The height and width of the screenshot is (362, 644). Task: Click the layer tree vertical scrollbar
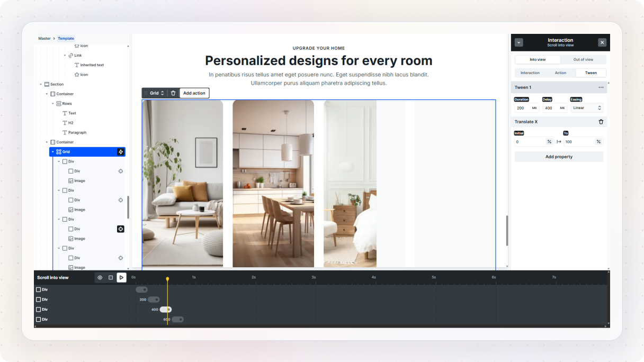128,207
